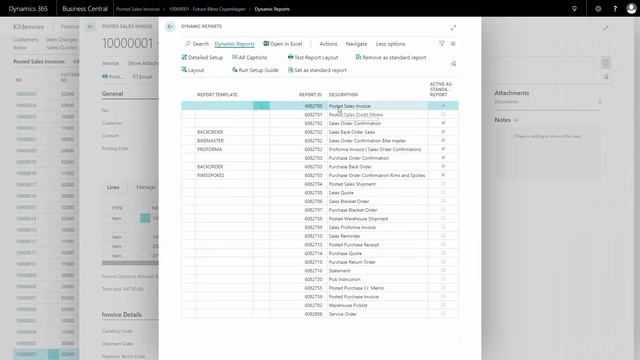640x360 pixels.
Task: Toggle standard checkbox for Service Order
Action: tap(443, 314)
